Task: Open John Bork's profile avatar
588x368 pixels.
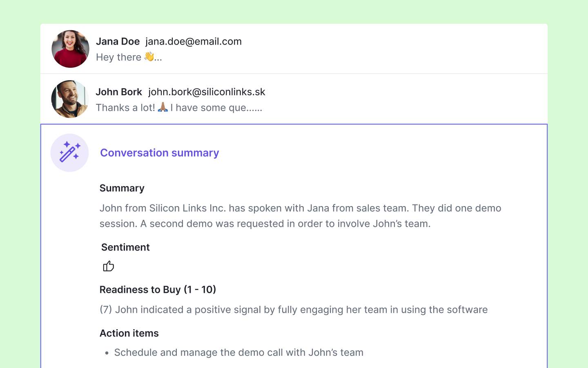Action: [70, 99]
